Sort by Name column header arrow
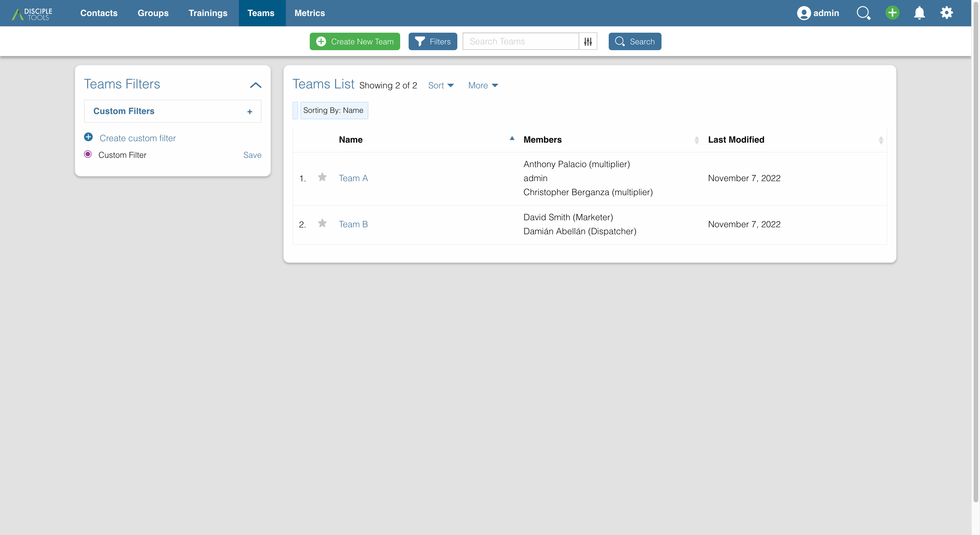980x535 pixels. coord(512,139)
